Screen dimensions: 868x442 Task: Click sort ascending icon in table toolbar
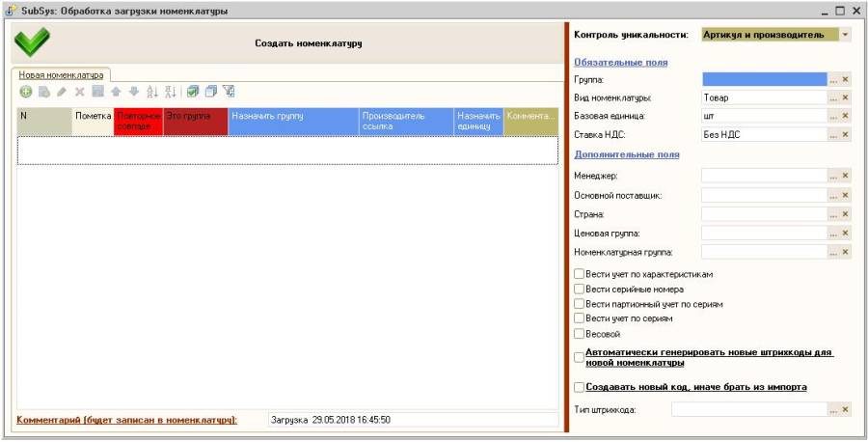pos(151,91)
